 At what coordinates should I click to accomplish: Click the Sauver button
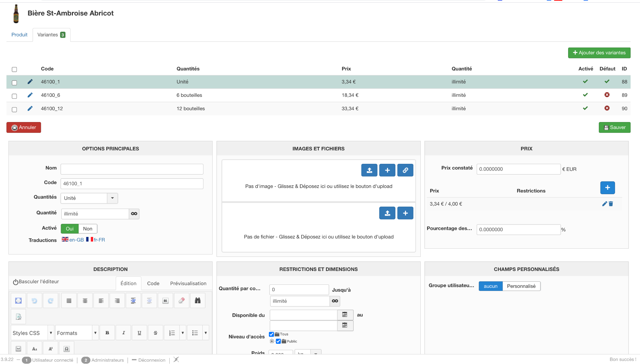tap(614, 127)
